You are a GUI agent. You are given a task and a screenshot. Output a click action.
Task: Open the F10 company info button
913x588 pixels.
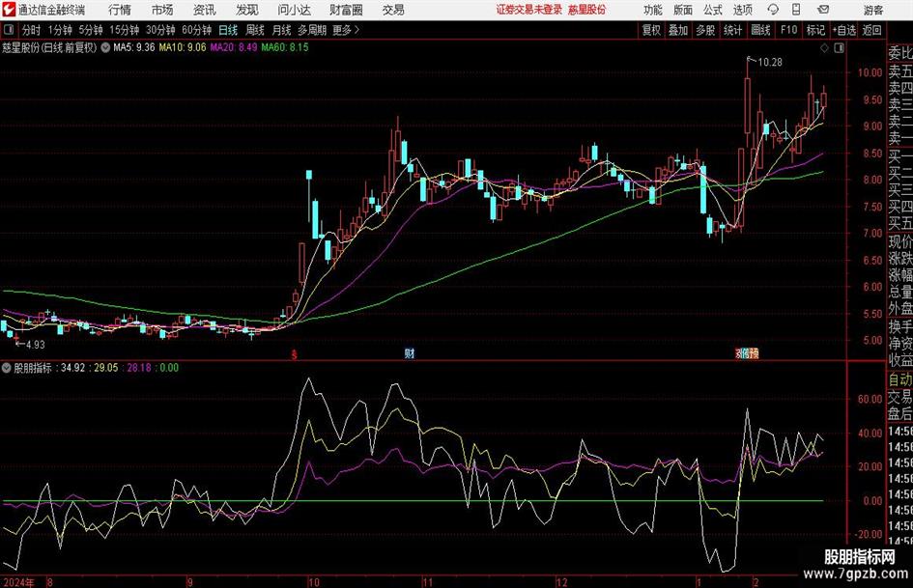tap(788, 30)
